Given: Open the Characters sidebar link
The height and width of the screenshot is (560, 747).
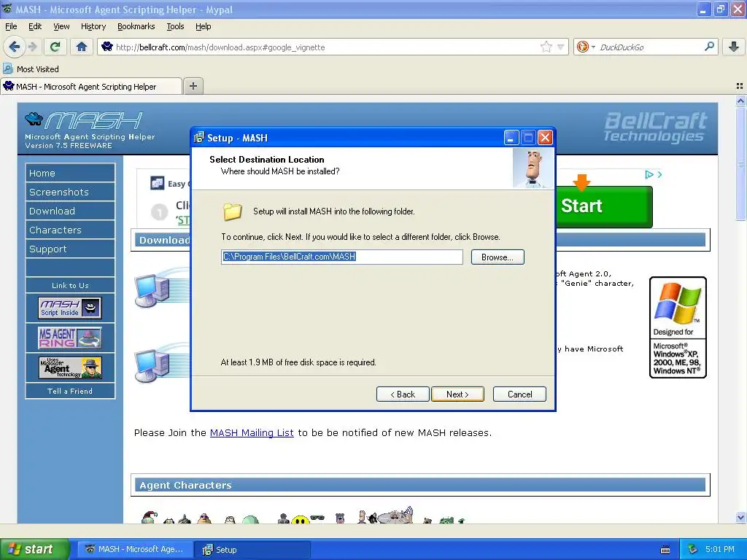Looking at the screenshot, I should (70, 230).
